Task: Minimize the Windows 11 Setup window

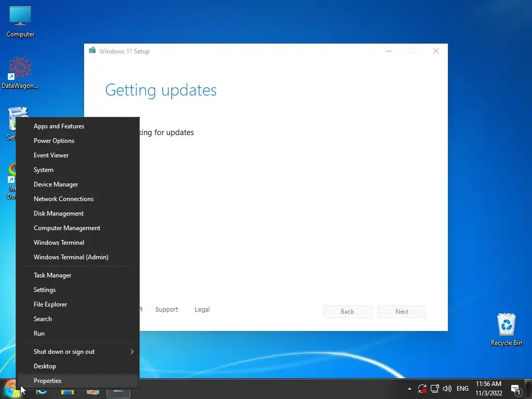Action: [x=389, y=51]
